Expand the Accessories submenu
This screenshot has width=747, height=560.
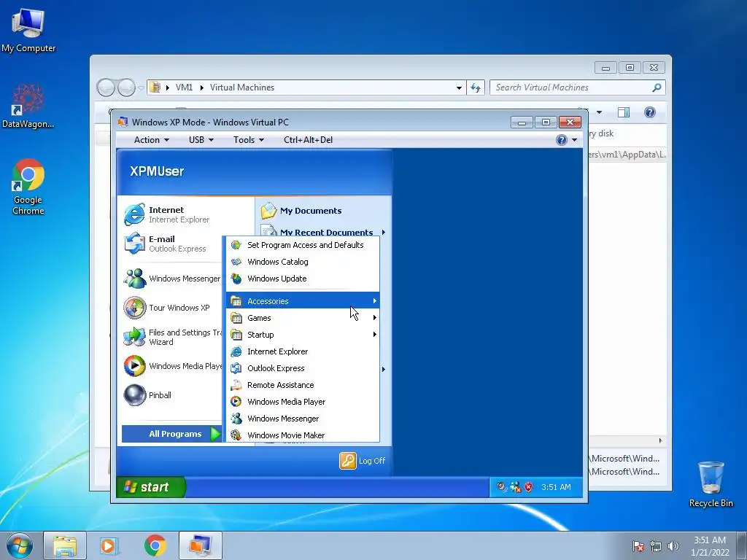[303, 300]
